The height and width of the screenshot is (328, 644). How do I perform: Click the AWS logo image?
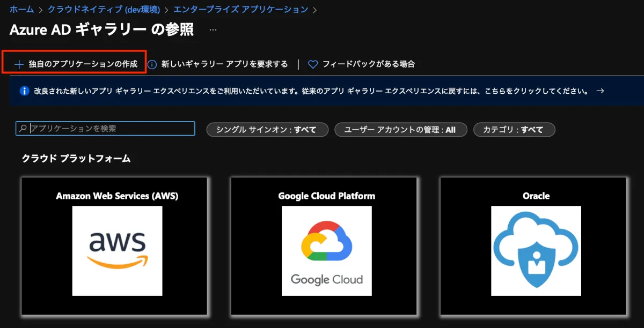[117, 251]
